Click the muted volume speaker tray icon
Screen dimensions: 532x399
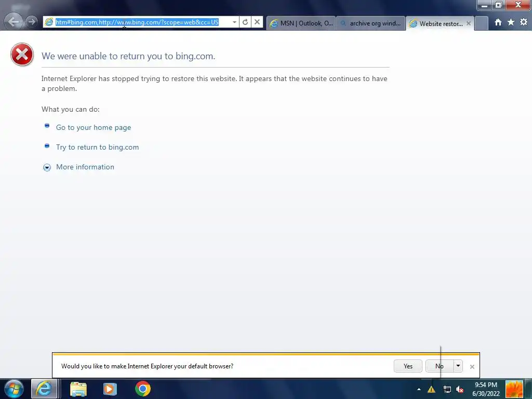tap(460, 390)
